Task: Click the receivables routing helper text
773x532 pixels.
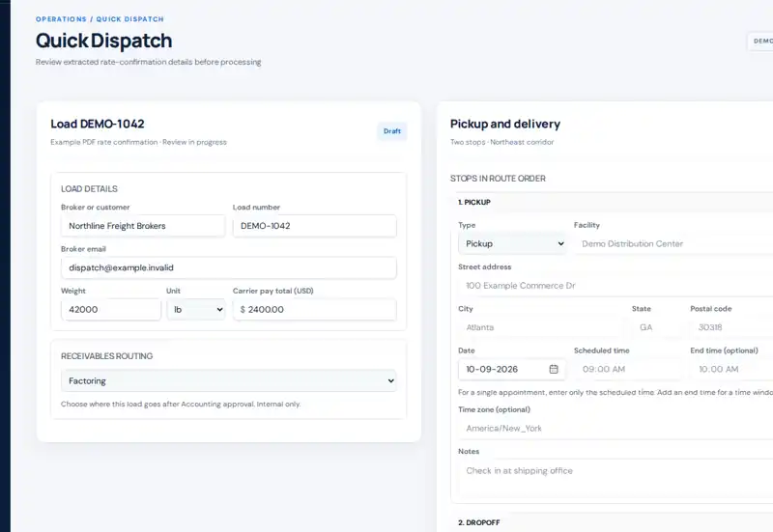Action: (x=181, y=404)
